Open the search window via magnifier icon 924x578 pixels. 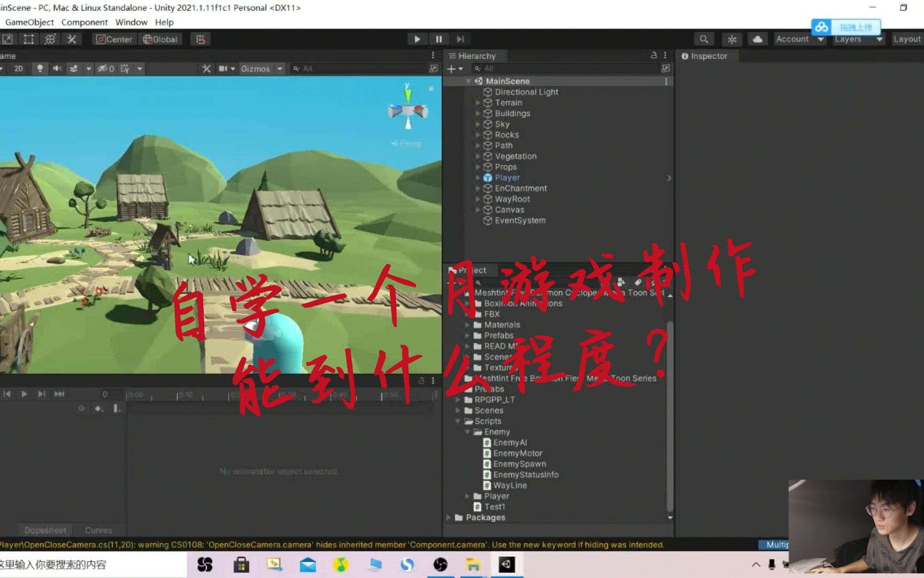tap(704, 39)
